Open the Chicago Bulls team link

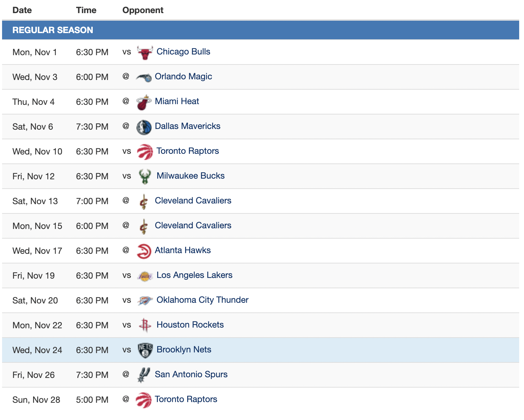tap(183, 52)
